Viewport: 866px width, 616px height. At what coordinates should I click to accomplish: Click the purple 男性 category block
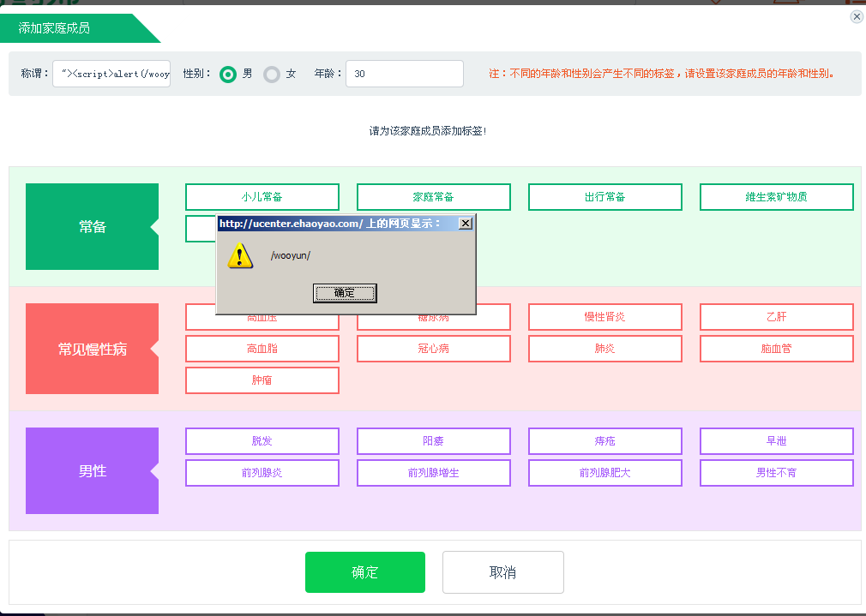click(x=93, y=471)
